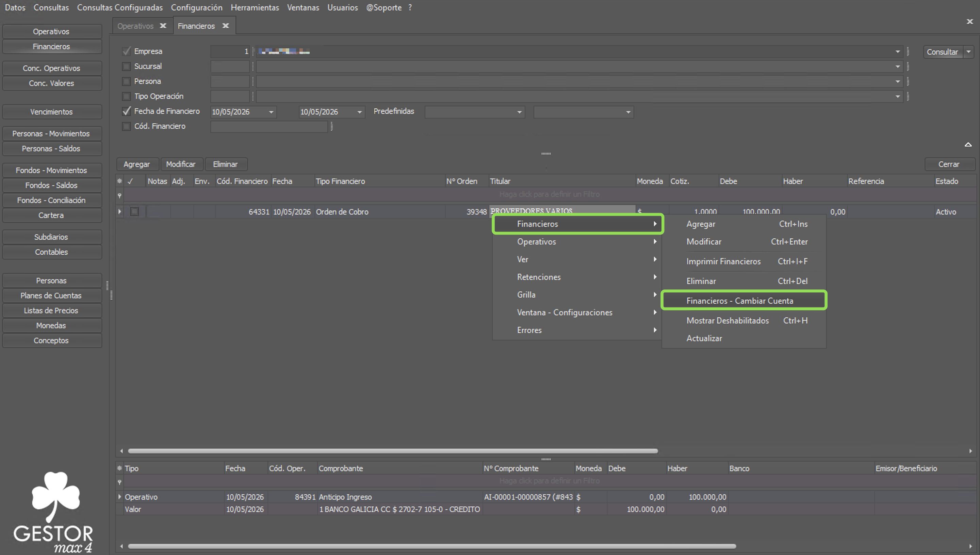Screen dimensions: 980x555
Task: Open the column chooser asterisk in the lower grid
Action: pos(119,468)
